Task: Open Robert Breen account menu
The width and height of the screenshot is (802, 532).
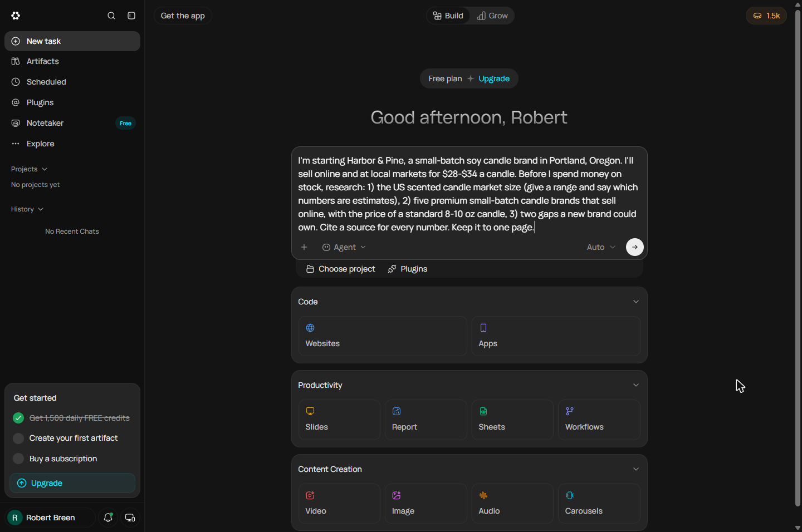Action: (50, 518)
